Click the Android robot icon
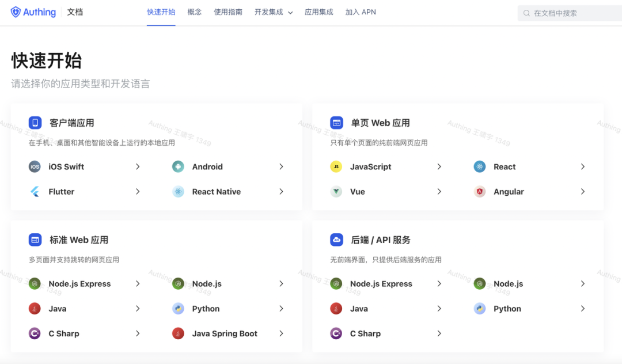Viewport: 622px width, 364px height. point(178,166)
